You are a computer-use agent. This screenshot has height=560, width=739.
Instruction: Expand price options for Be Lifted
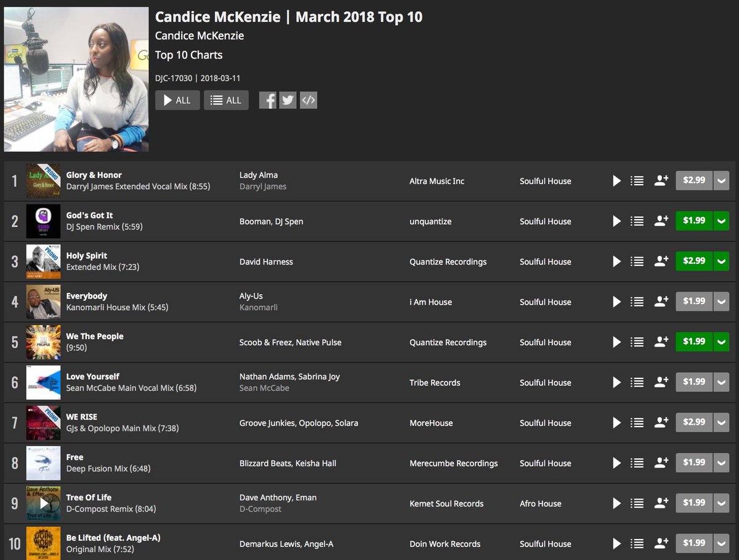tap(721, 543)
